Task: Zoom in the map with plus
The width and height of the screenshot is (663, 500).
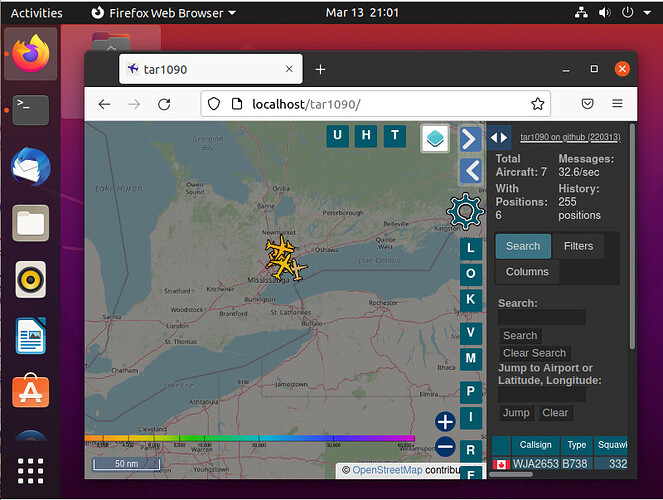Action: tap(445, 422)
